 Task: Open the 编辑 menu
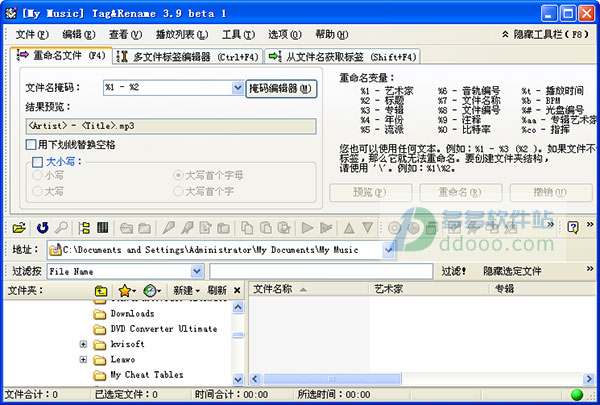point(78,35)
